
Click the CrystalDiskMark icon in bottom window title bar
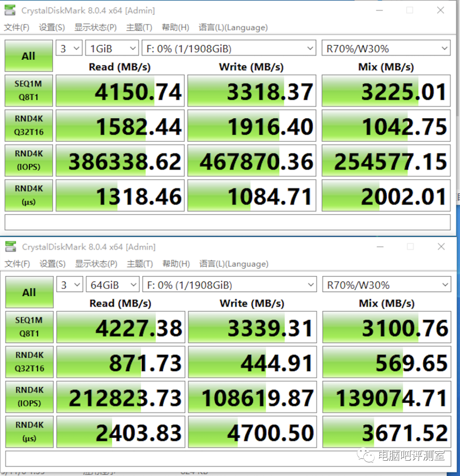(x=10, y=247)
